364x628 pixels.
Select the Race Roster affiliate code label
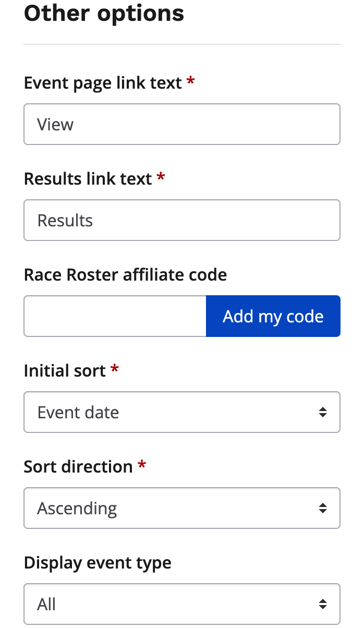(125, 275)
